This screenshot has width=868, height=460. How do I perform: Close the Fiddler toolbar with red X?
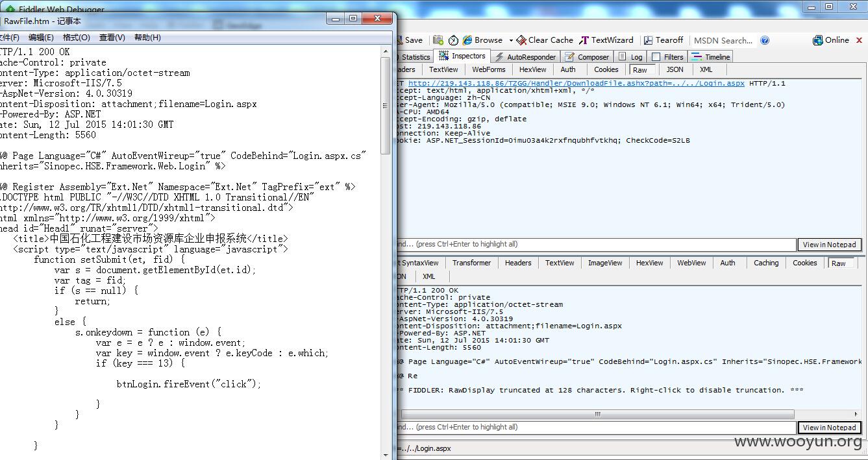coord(860,40)
